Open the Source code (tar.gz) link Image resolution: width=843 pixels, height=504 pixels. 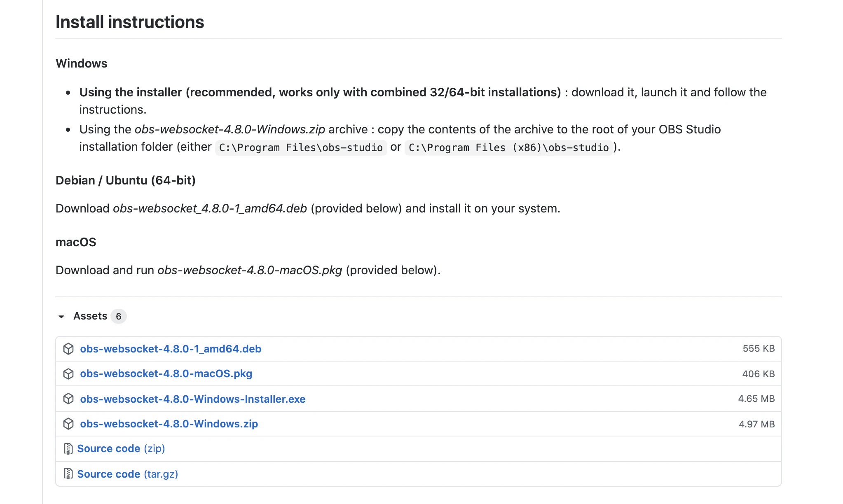[128, 474]
